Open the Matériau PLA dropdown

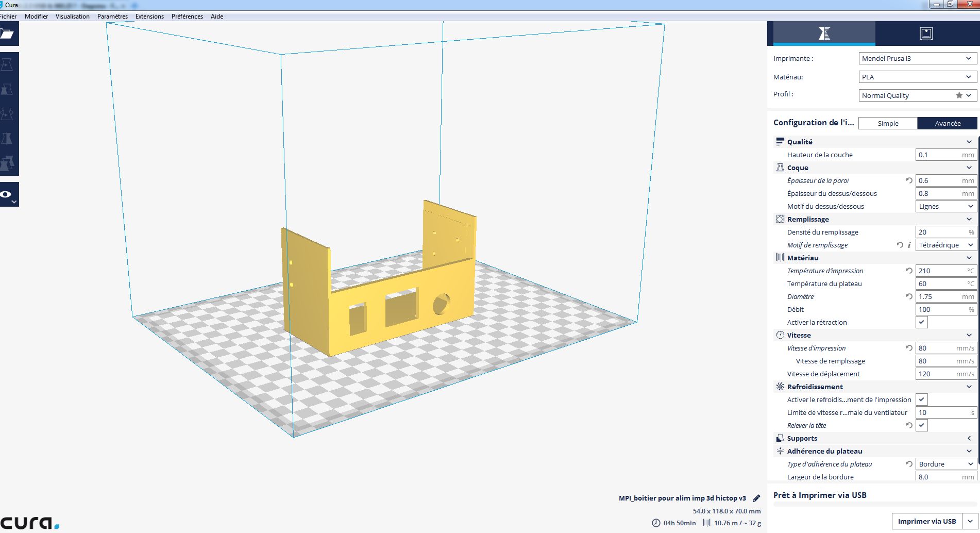coord(918,77)
